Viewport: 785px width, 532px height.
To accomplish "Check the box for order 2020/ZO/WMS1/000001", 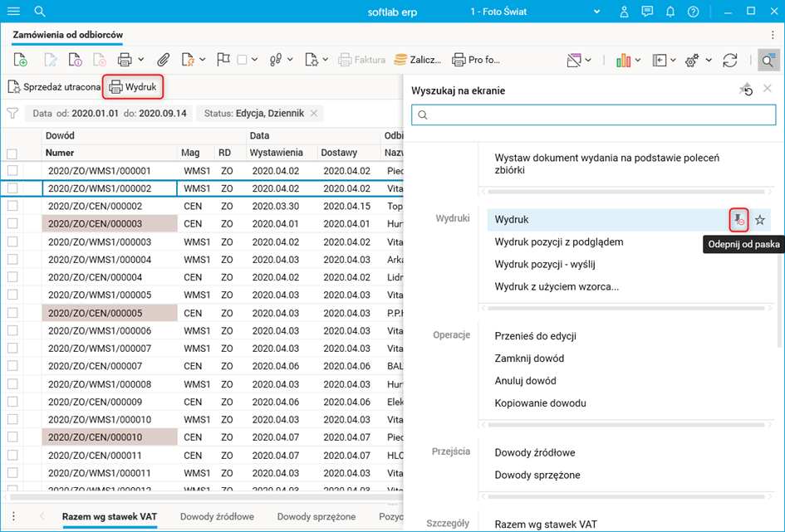I will [x=12, y=171].
